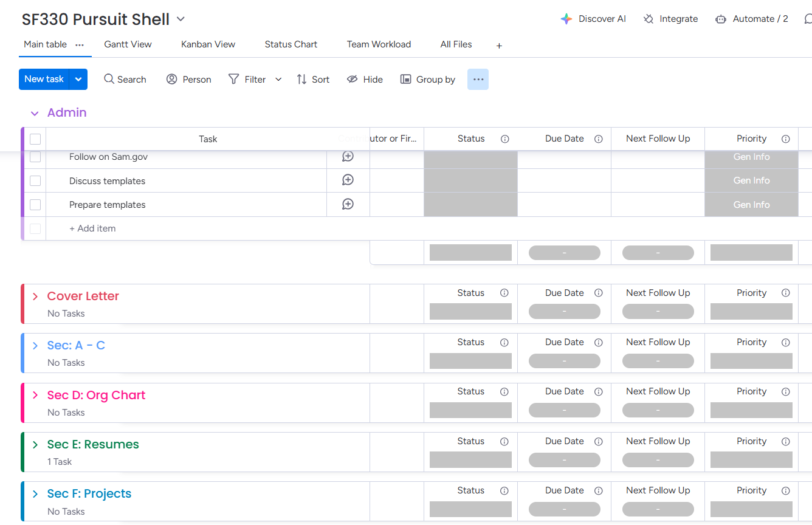Expand the Sec E: Resumes group
The width and height of the screenshot is (812, 525).
tap(35, 445)
